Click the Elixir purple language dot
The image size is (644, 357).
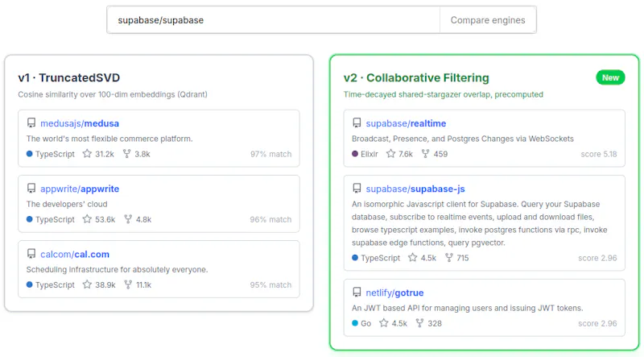[355, 154]
